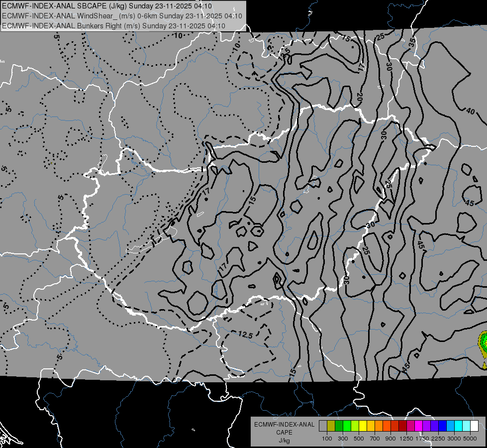Click the SBCAPE (J/kg) header line
487x448 pixels.
click(x=106, y=6)
